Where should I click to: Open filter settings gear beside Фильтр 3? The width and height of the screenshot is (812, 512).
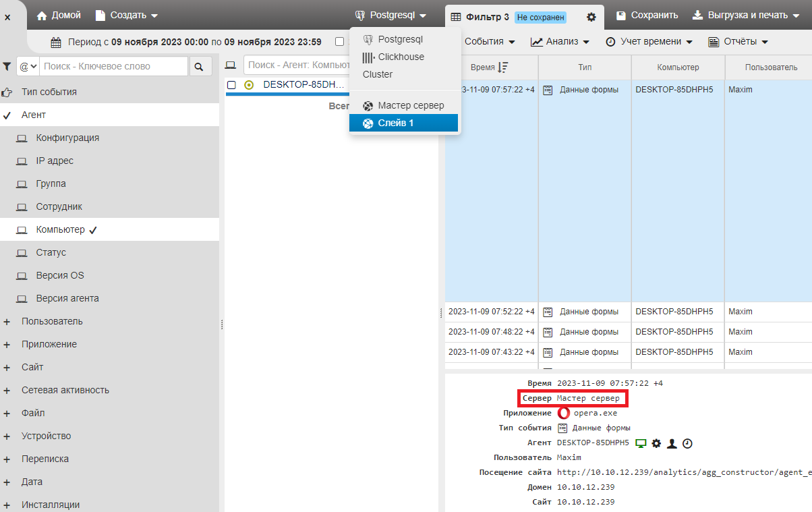point(591,17)
